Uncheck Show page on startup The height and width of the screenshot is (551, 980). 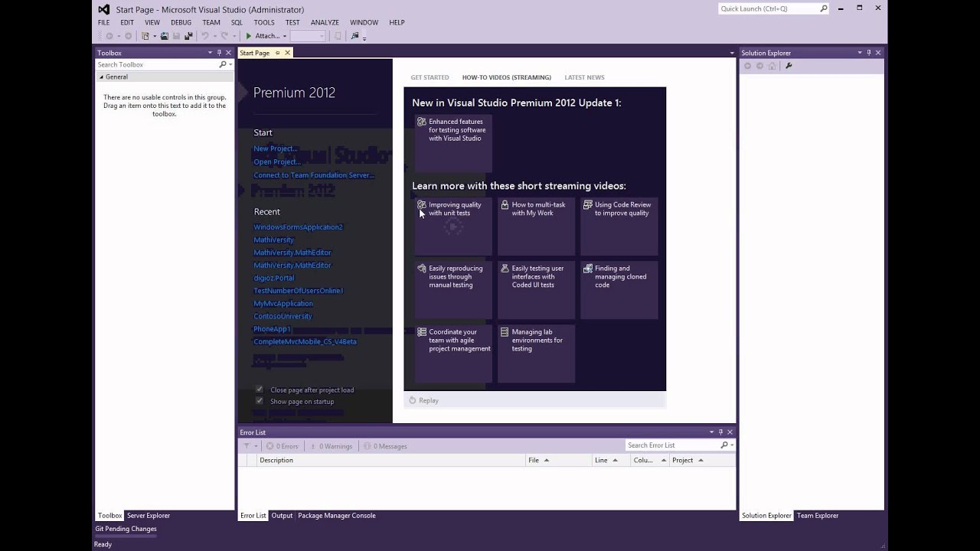(260, 401)
